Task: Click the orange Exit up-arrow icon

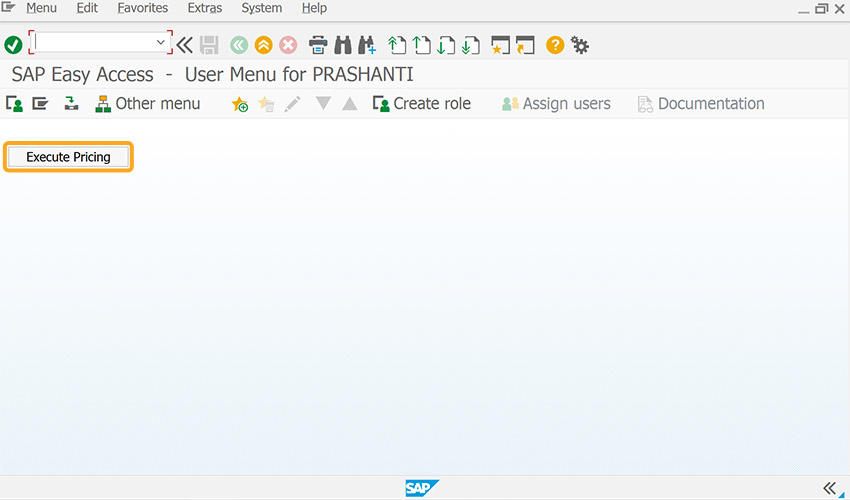Action: [x=263, y=45]
